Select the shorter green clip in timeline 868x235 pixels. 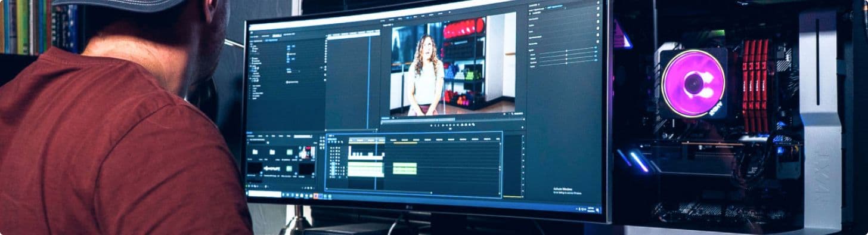tap(404, 168)
